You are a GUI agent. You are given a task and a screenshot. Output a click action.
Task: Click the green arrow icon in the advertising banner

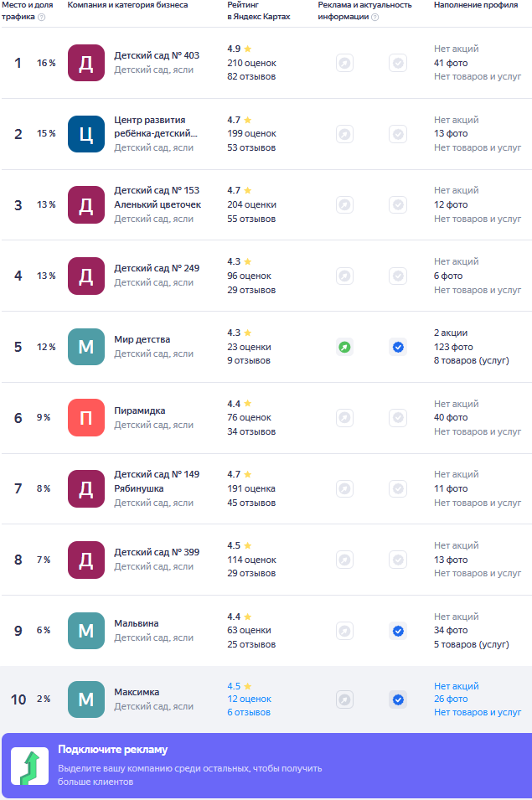tap(29, 766)
